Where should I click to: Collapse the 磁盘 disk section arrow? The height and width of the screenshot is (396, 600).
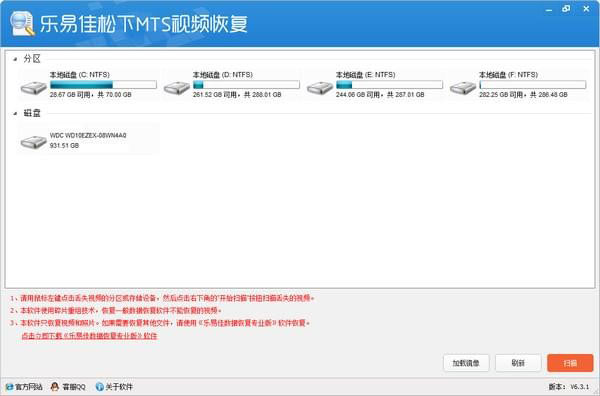(15, 113)
